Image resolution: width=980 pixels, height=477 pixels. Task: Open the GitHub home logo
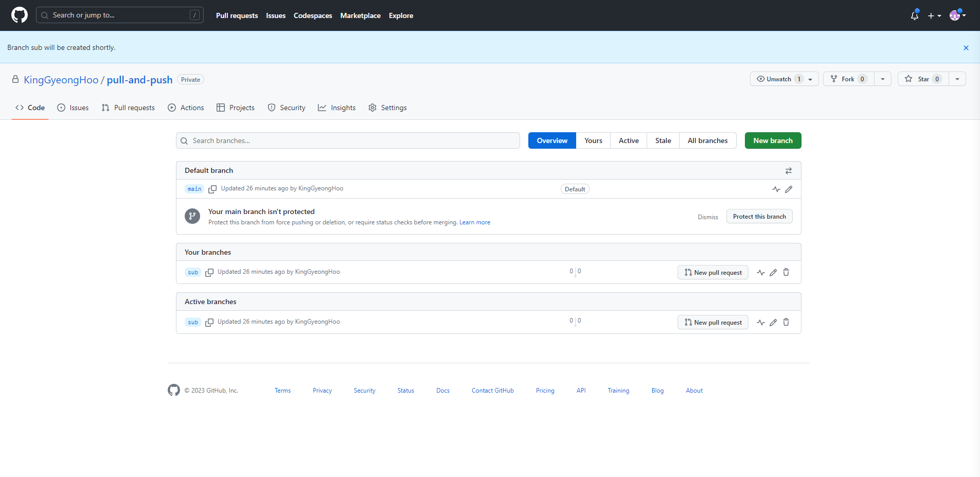tap(20, 15)
